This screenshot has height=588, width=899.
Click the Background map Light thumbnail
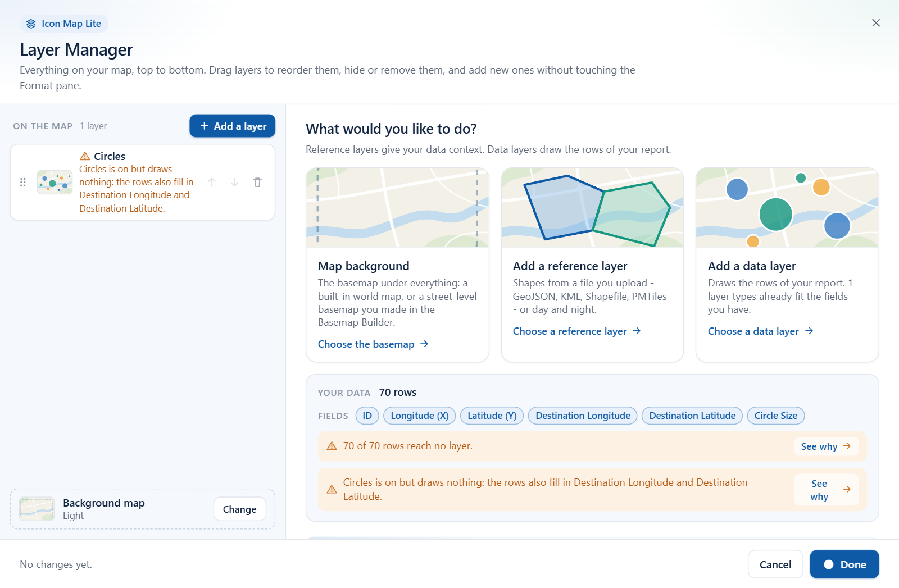(x=37, y=509)
